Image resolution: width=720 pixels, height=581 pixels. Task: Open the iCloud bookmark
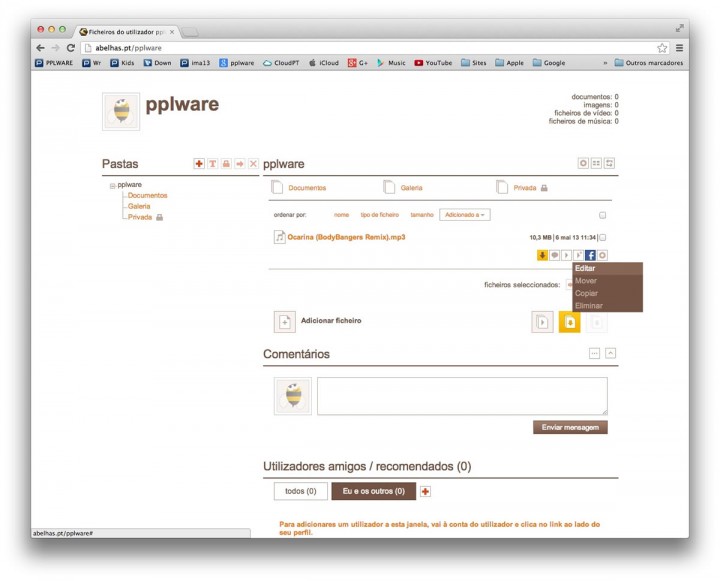pyautogui.click(x=324, y=63)
